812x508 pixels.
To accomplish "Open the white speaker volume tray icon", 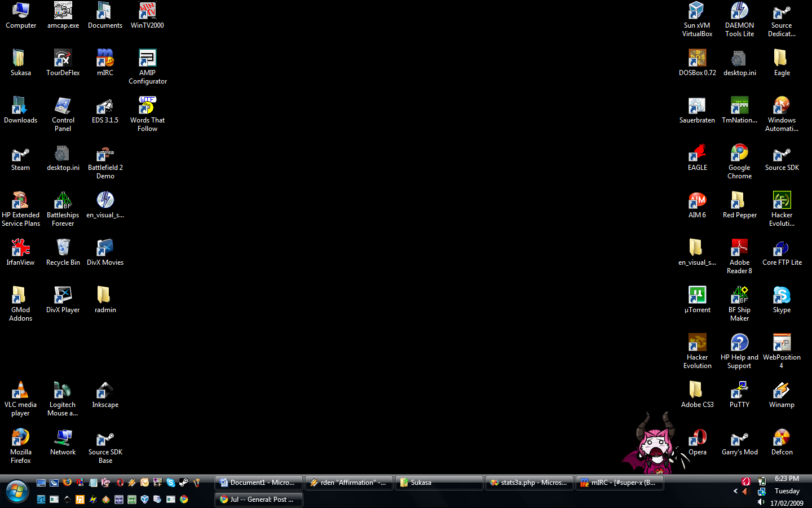I will (762, 502).
